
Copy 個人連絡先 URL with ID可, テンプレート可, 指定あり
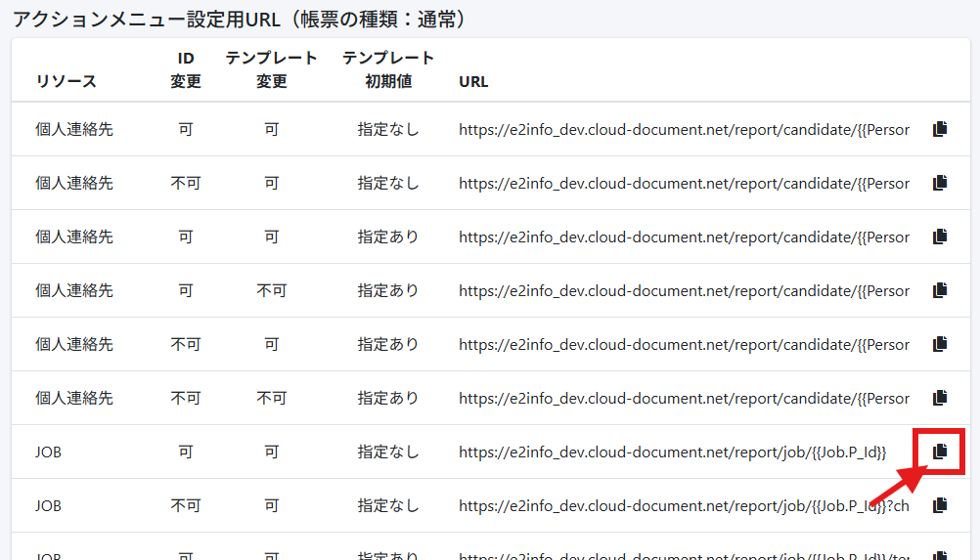tap(940, 237)
